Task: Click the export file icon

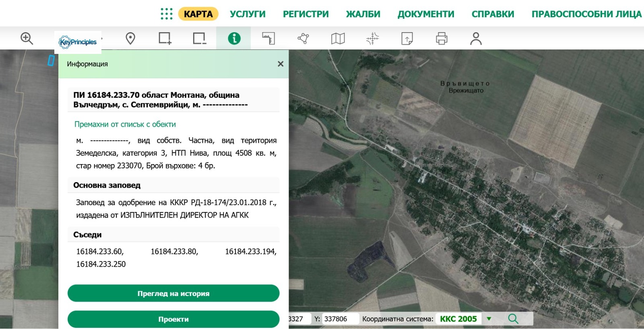Action: 407,39
